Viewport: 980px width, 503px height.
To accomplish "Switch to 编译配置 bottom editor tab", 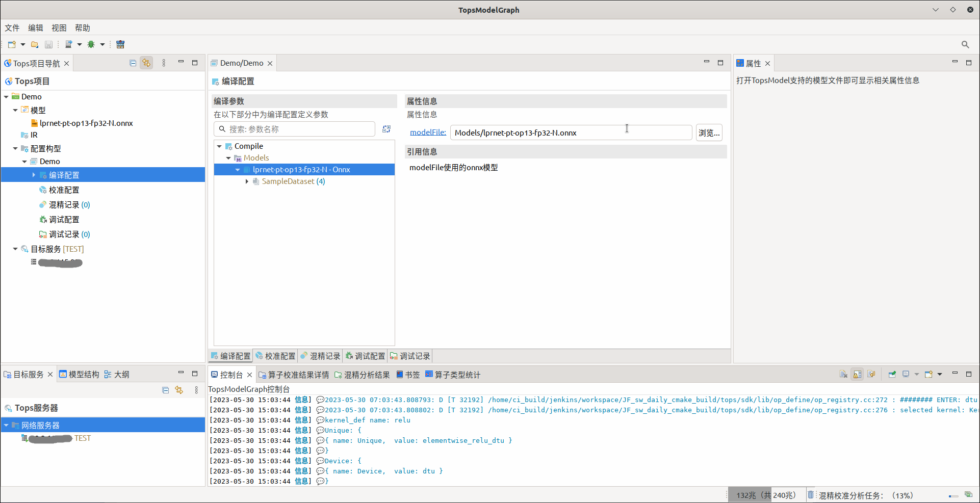I will pyautogui.click(x=230, y=356).
